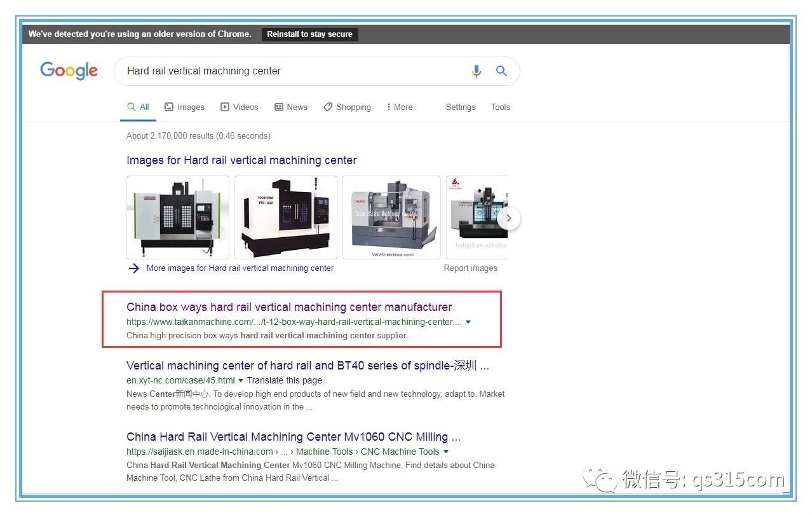Click the magnifying glass search icon

(501, 71)
